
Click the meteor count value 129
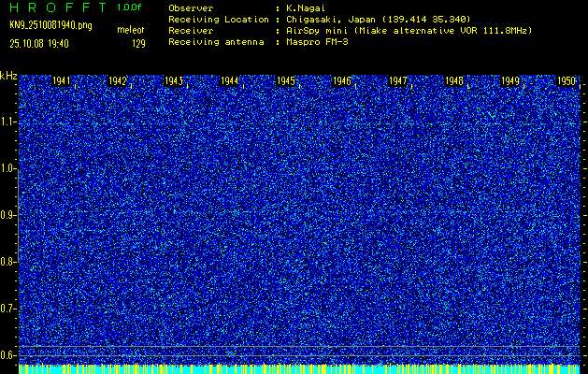[138, 43]
